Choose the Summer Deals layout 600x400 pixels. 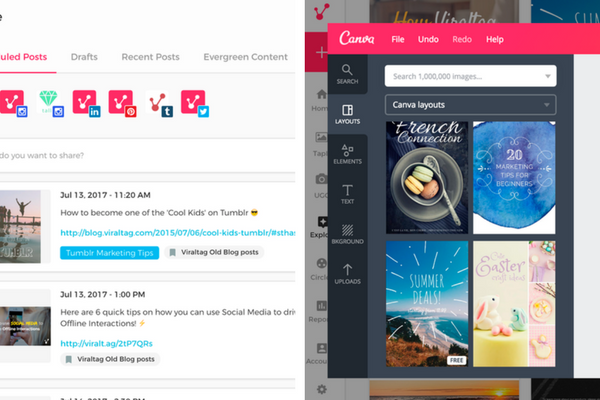427,304
